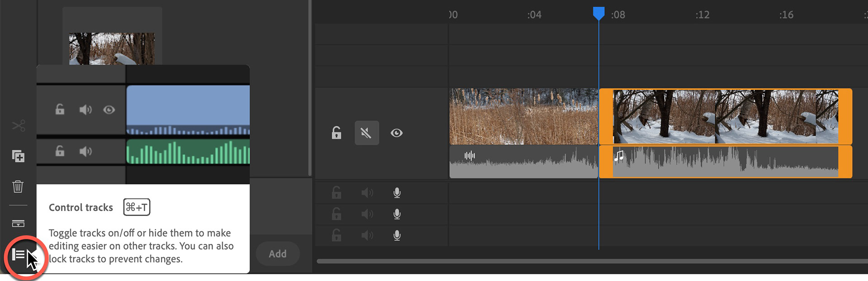
Task: Click the media panel vertical scrollbar
Action: (310, 88)
